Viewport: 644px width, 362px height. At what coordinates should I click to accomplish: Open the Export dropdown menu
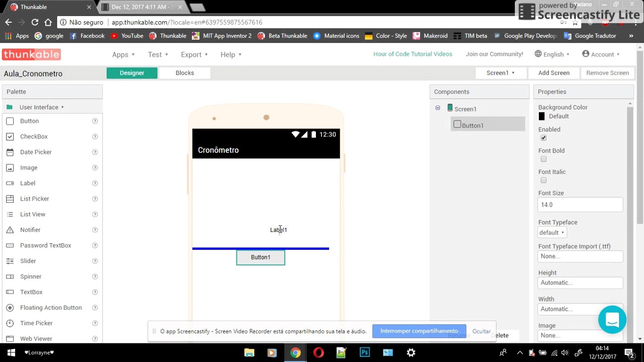coord(195,54)
